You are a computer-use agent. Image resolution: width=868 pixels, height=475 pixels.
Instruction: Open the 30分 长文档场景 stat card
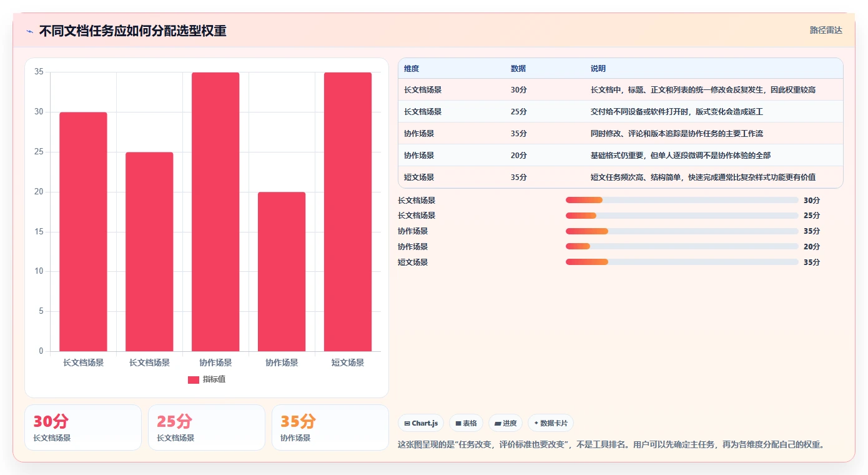83,427
